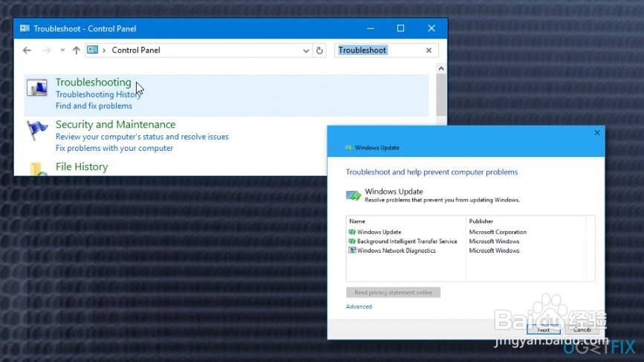Click the Forward arrow in Control Panel
Viewport: 644px width, 362px height.
pos(46,50)
